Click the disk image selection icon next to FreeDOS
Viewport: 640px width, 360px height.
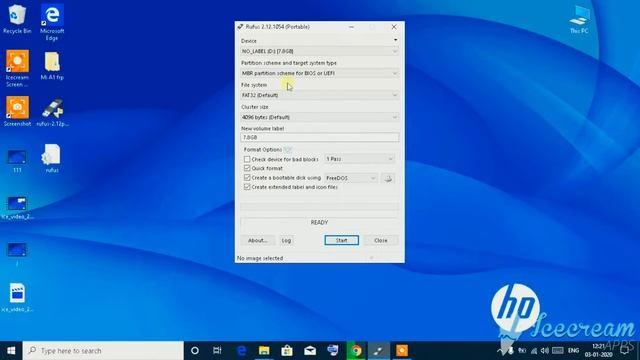click(388, 178)
